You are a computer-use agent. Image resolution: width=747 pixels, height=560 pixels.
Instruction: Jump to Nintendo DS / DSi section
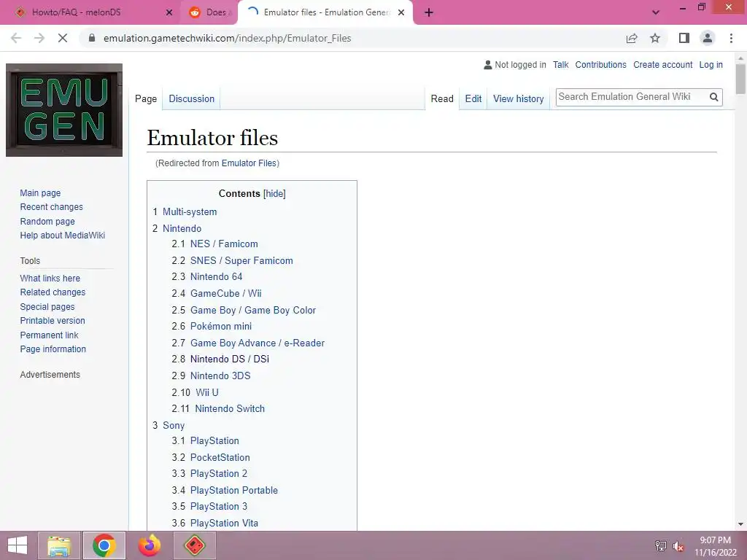(230, 359)
